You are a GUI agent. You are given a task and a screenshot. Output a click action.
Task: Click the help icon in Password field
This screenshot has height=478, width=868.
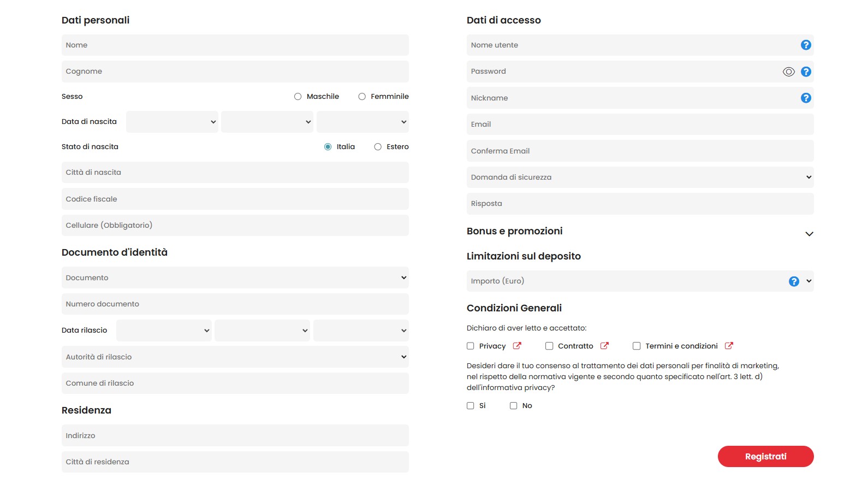806,72
